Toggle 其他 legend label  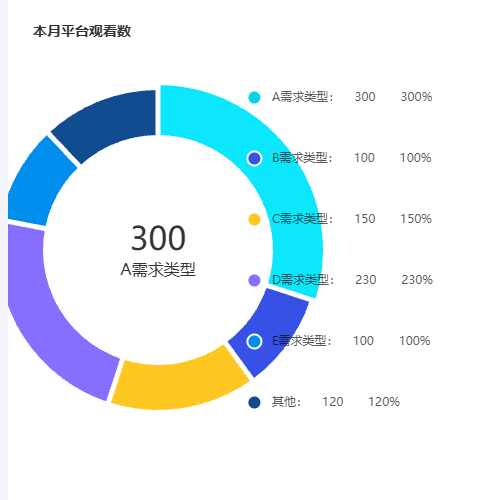coord(286,402)
